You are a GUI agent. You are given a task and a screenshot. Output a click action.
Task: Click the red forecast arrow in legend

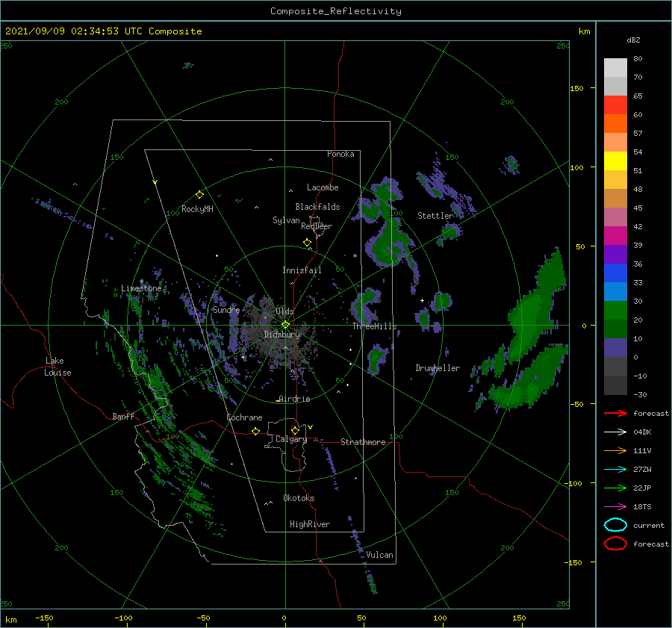coord(615,413)
